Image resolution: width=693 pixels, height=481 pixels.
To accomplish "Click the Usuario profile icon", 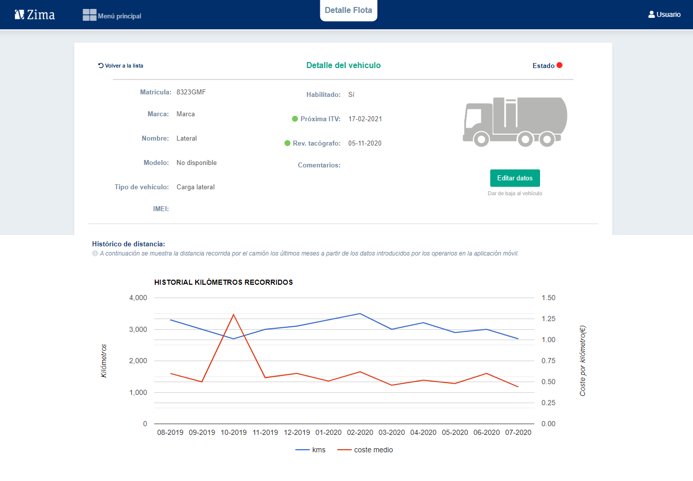I will [651, 14].
